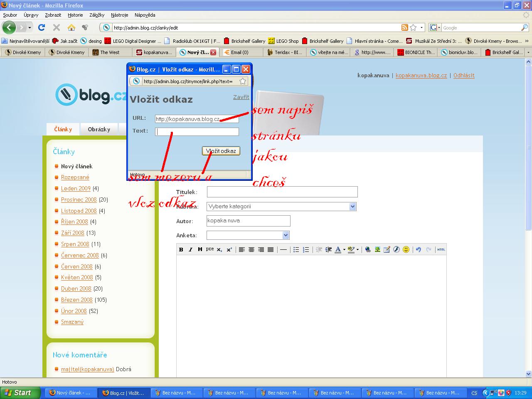Viewport: 532px width, 399px height.
Task: Click the insert image icon
Action: coord(377,249)
